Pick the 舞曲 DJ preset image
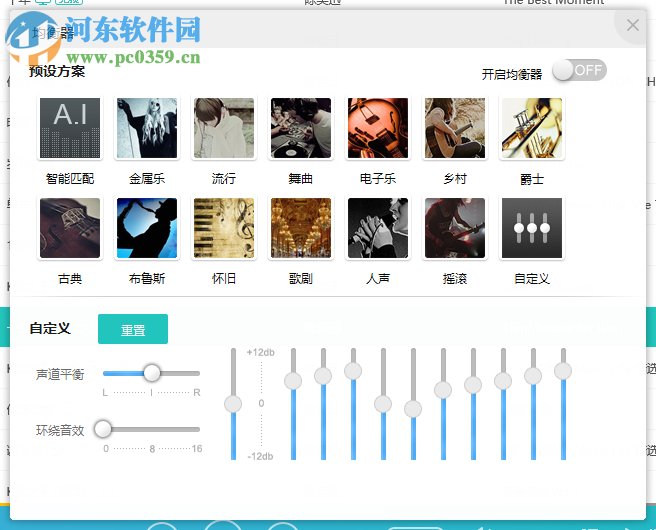This screenshot has width=656, height=530. pos(301,128)
